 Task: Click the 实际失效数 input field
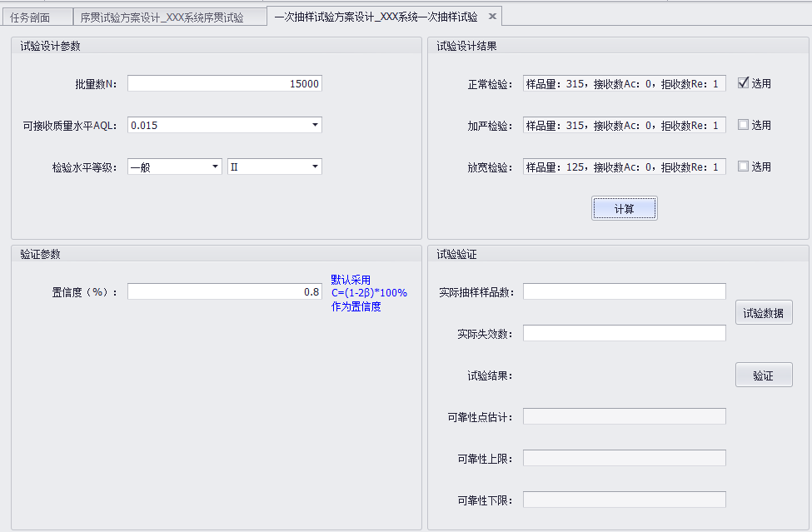(x=624, y=332)
